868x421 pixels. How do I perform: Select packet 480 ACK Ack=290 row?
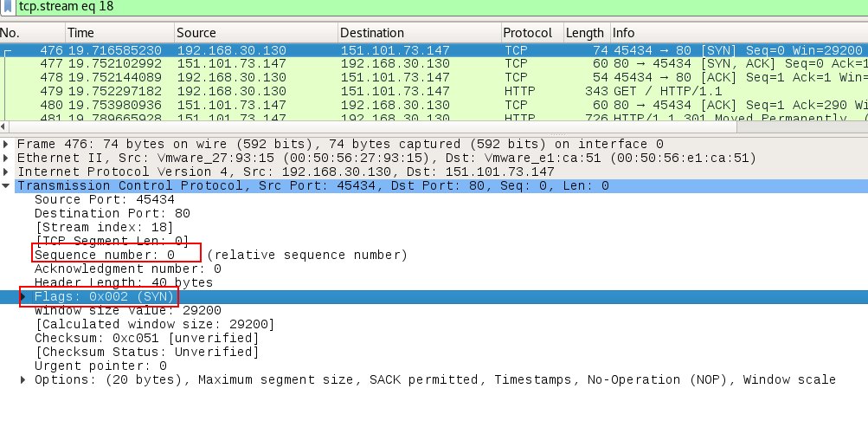434,106
